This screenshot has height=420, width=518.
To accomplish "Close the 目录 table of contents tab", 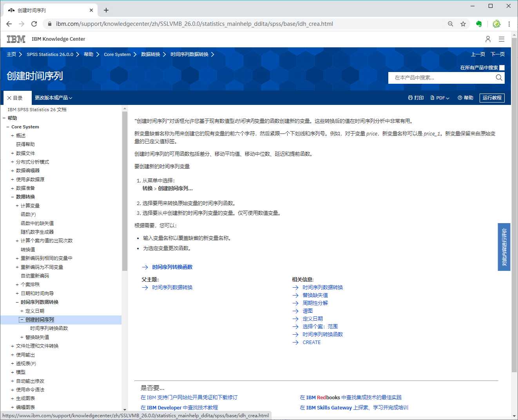I will 9,98.
